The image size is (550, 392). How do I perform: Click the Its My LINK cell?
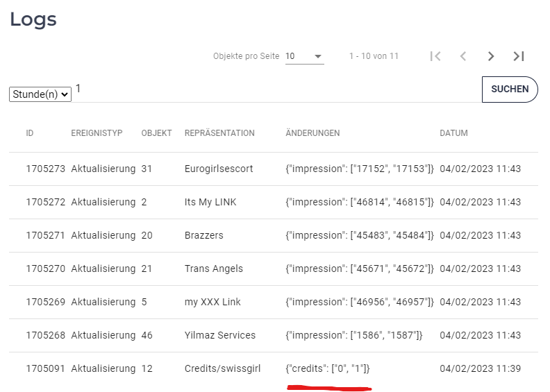click(x=210, y=202)
